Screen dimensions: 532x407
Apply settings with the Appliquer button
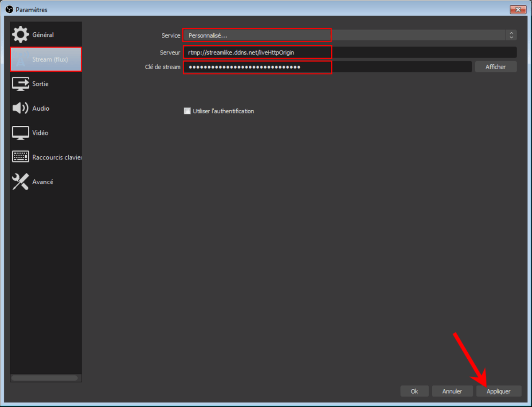[x=498, y=391]
